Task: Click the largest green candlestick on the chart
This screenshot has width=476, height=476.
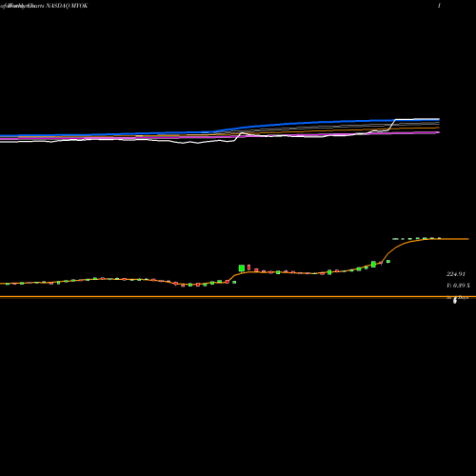Action: click(x=242, y=268)
